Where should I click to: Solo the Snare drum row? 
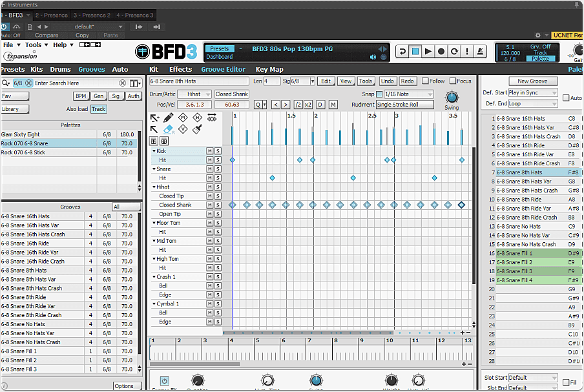coord(217,169)
